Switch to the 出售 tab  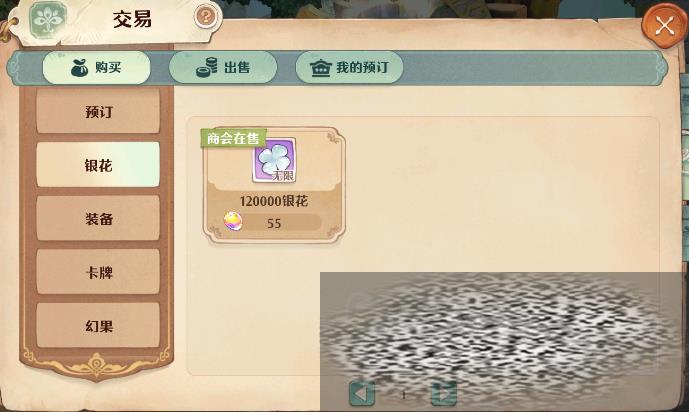pyautogui.click(x=223, y=68)
